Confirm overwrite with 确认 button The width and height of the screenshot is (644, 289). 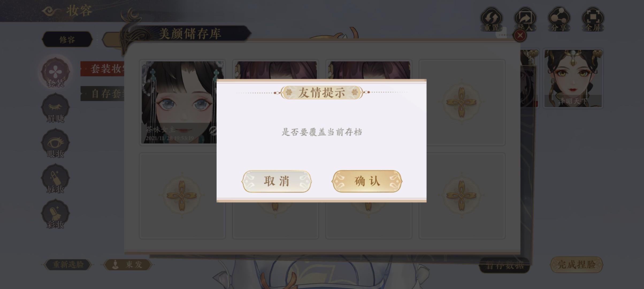(367, 181)
